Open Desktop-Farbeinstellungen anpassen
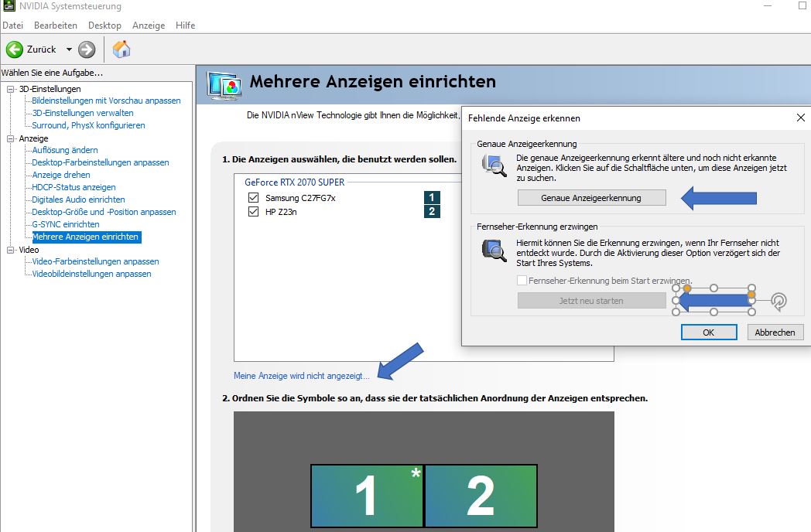 click(101, 163)
